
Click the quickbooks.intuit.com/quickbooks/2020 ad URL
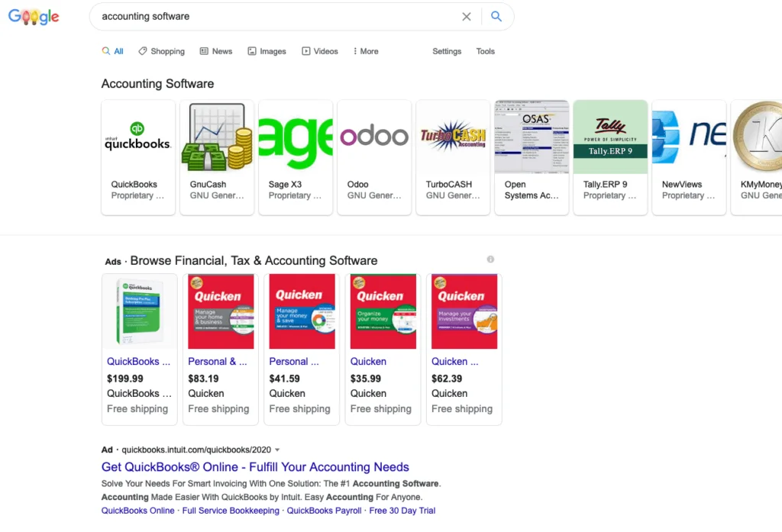coord(196,450)
